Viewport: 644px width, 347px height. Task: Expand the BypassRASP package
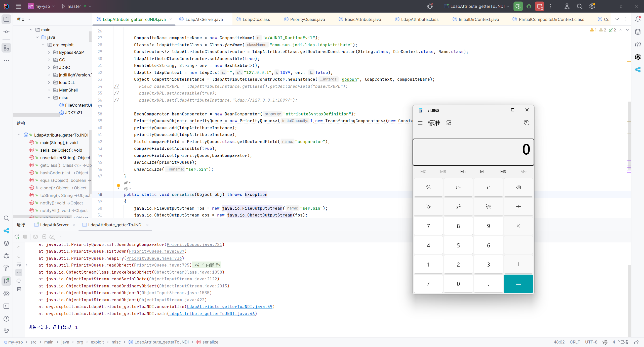pos(49,52)
